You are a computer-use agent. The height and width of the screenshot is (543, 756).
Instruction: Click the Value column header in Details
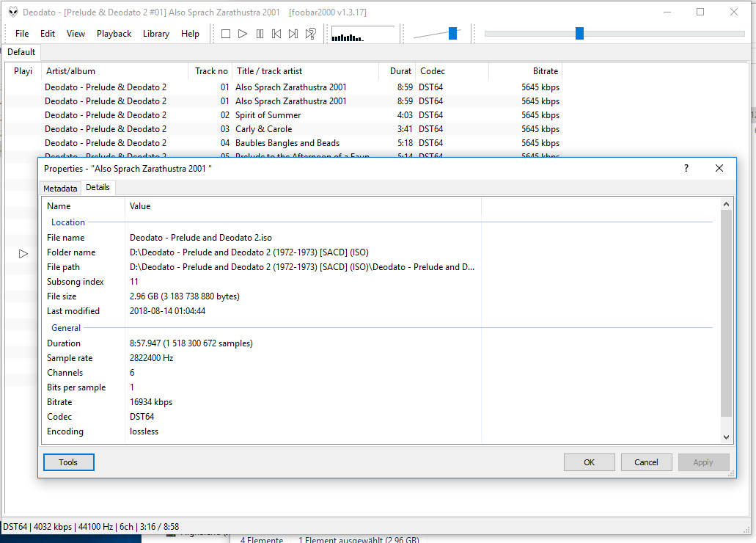point(304,206)
